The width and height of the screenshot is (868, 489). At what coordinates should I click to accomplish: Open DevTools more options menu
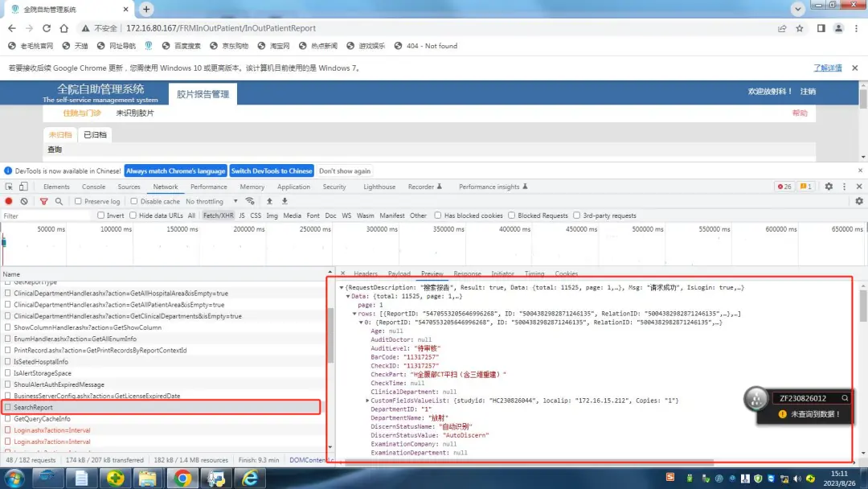(844, 187)
